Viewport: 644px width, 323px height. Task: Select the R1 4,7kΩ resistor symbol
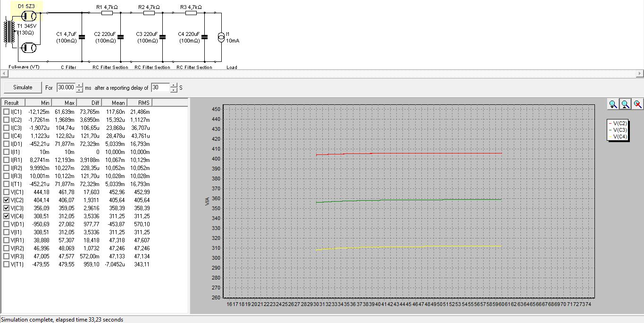coord(107,13)
